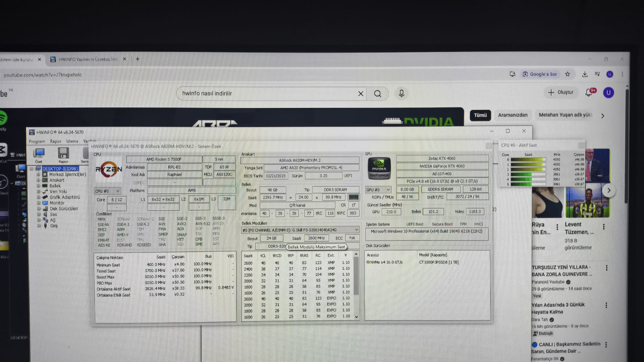Click next arrow on the video shelf
The image size is (644, 362).
click(x=609, y=190)
